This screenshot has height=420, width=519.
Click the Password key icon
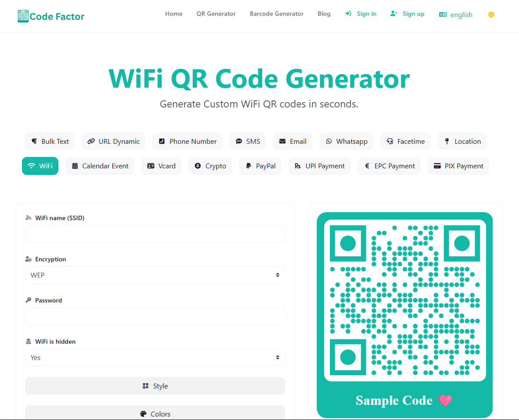point(29,300)
